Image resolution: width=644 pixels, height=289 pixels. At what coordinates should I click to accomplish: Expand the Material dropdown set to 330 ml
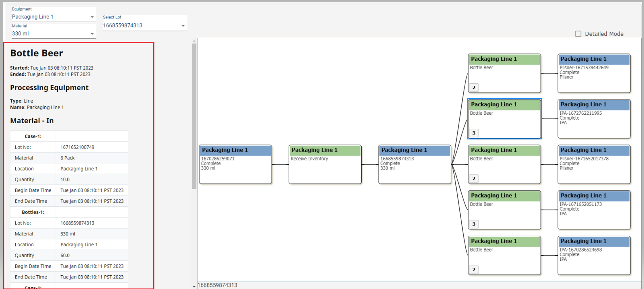click(53, 34)
